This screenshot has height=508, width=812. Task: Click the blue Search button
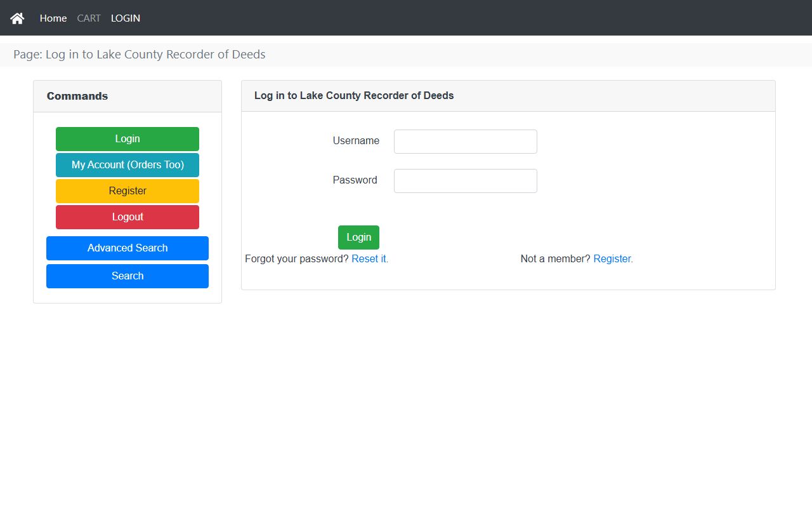(x=128, y=276)
